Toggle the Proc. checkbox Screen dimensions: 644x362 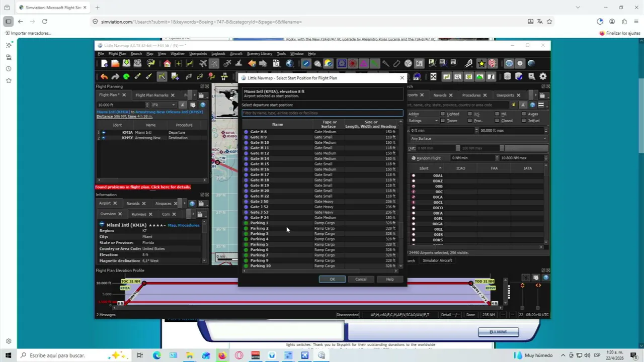[470, 121]
